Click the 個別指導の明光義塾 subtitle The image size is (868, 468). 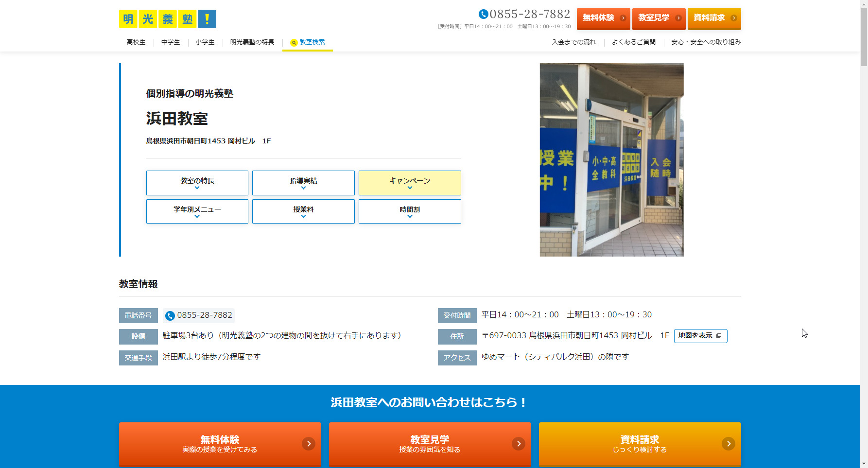click(190, 94)
